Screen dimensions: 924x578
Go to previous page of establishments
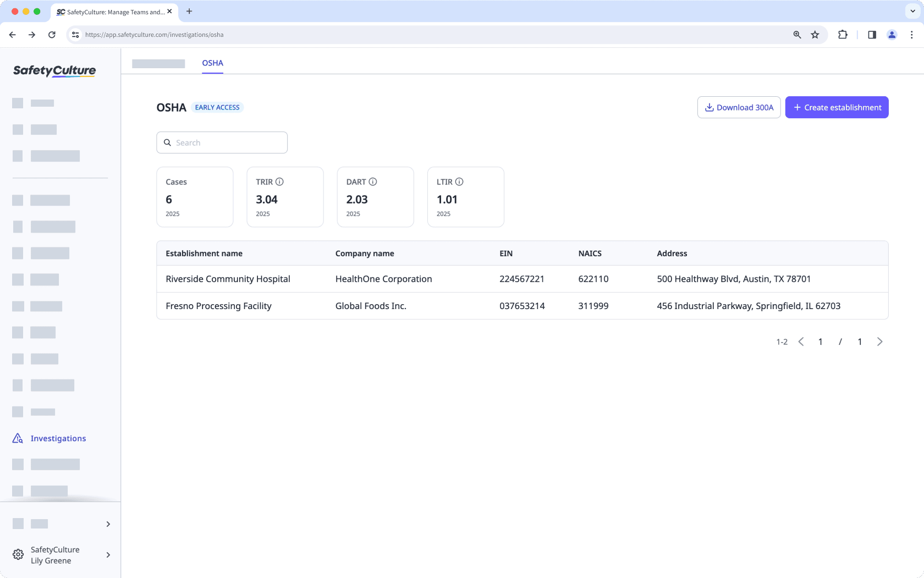coord(801,342)
